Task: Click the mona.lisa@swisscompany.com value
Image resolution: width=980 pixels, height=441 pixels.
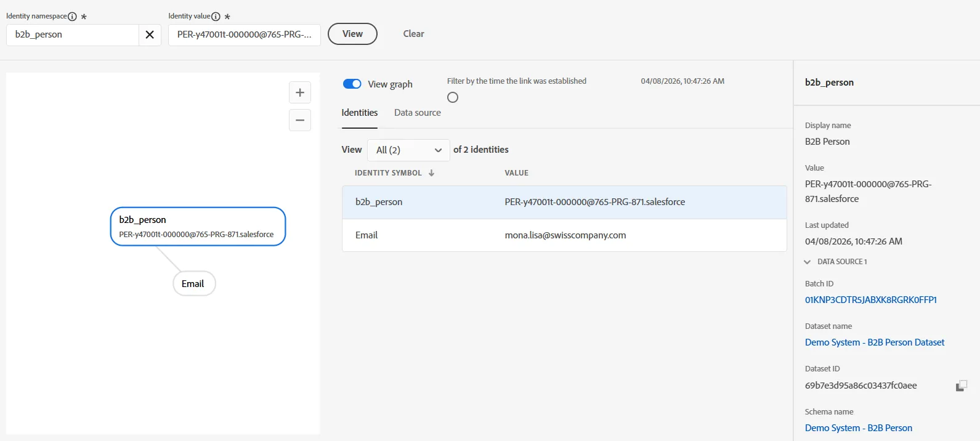Action: (x=565, y=235)
